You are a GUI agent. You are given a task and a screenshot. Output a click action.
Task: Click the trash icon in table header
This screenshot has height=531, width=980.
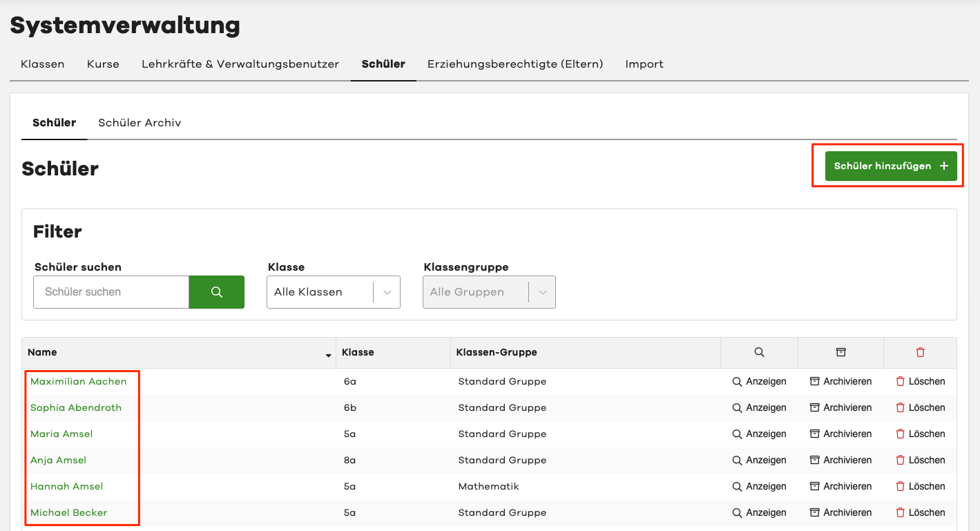point(920,352)
